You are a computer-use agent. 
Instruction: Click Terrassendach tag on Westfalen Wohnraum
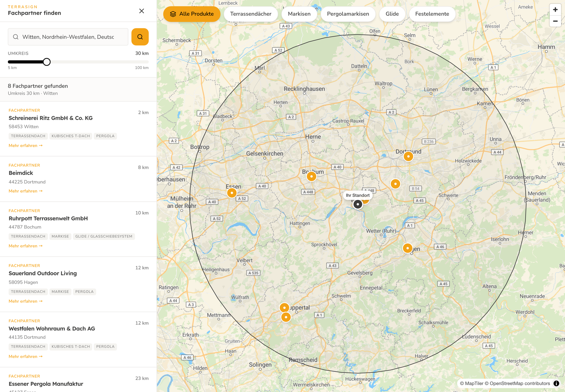28,347
